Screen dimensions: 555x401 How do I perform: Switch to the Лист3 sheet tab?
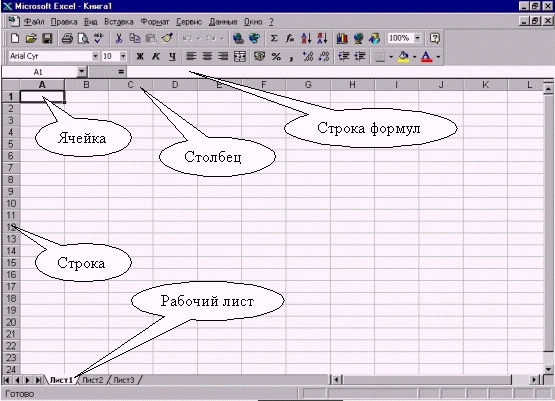(124, 380)
